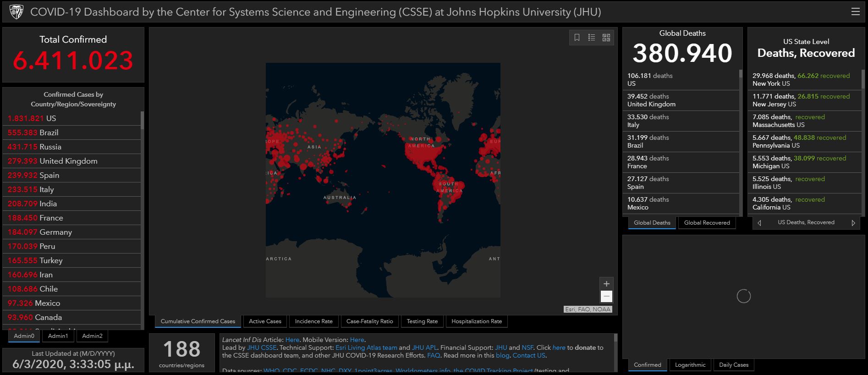Select Michigan US state row
Screen dimensions: 868x375
click(805, 162)
